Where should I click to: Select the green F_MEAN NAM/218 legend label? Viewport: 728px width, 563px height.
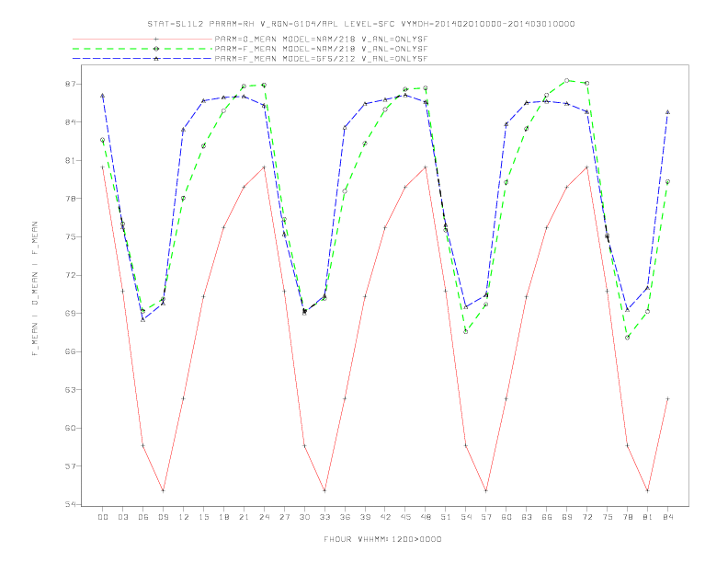tap(321, 49)
